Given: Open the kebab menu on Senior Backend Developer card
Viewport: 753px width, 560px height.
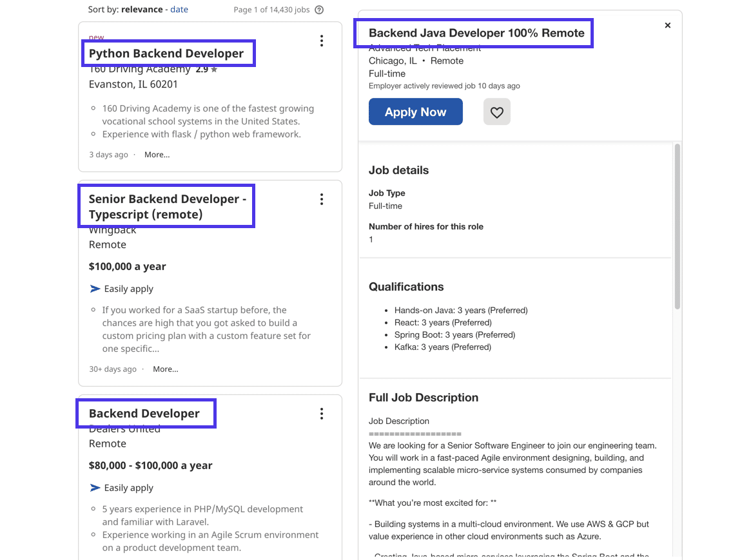Looking at the screenshot, I should 322,199.
